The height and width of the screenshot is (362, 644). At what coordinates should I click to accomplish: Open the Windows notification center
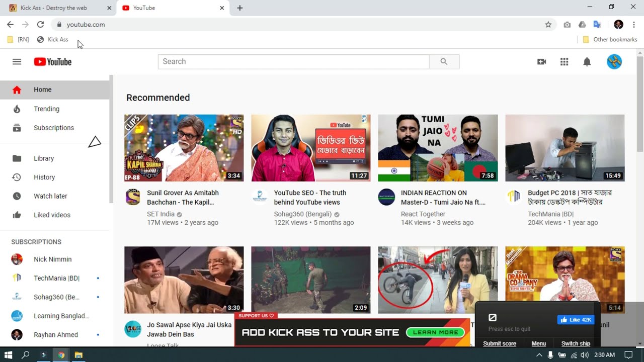click(628, 355)
